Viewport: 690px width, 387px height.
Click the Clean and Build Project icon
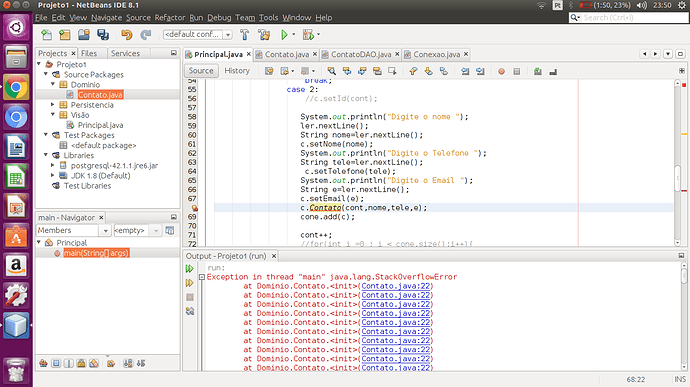264,34
